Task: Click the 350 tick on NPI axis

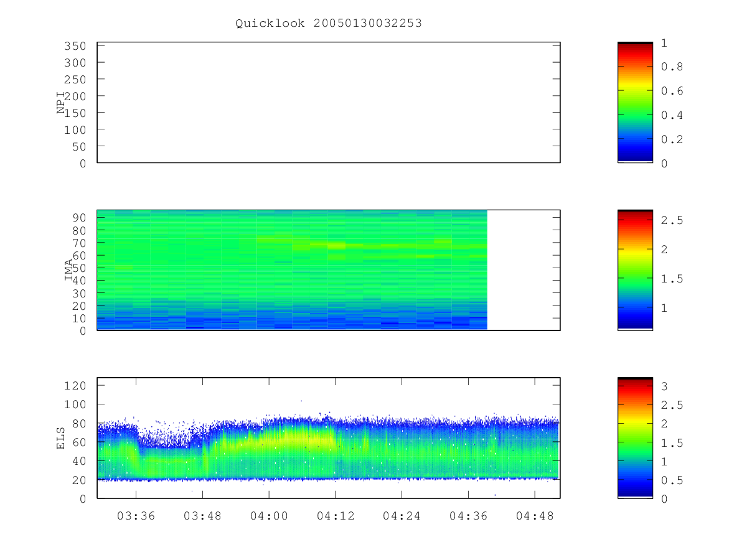Action: pos(74,46)
